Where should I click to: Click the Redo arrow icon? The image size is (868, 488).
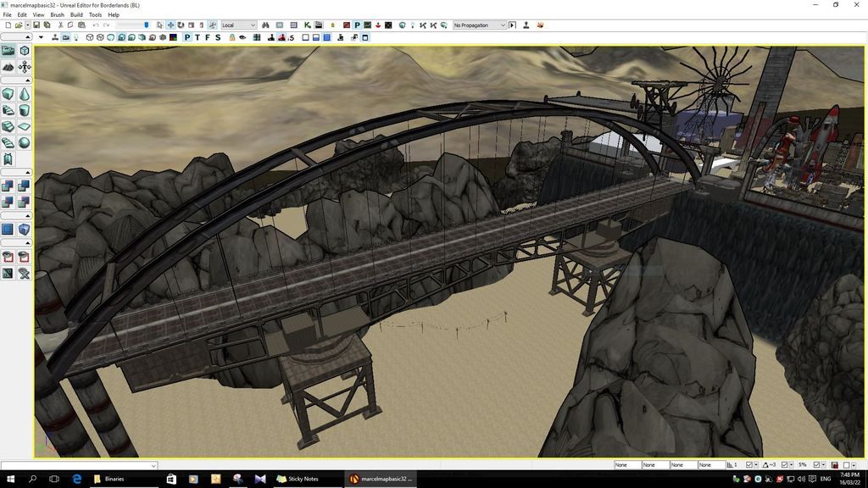point(106,25)
